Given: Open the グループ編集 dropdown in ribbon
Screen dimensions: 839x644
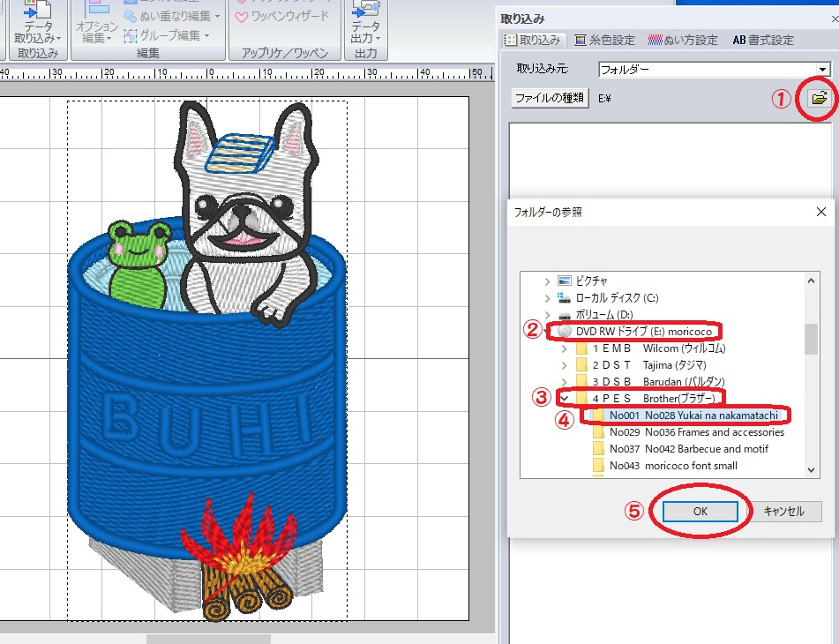Looking at the screenshot, I should pos(167,36).
